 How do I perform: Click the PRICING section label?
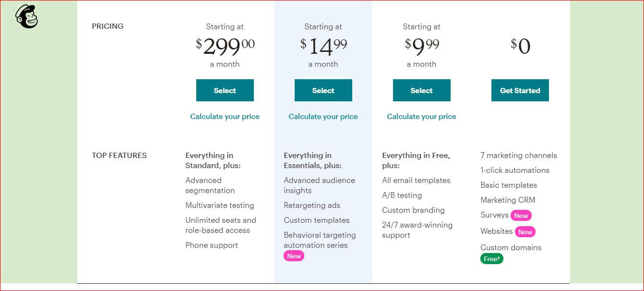107,26
